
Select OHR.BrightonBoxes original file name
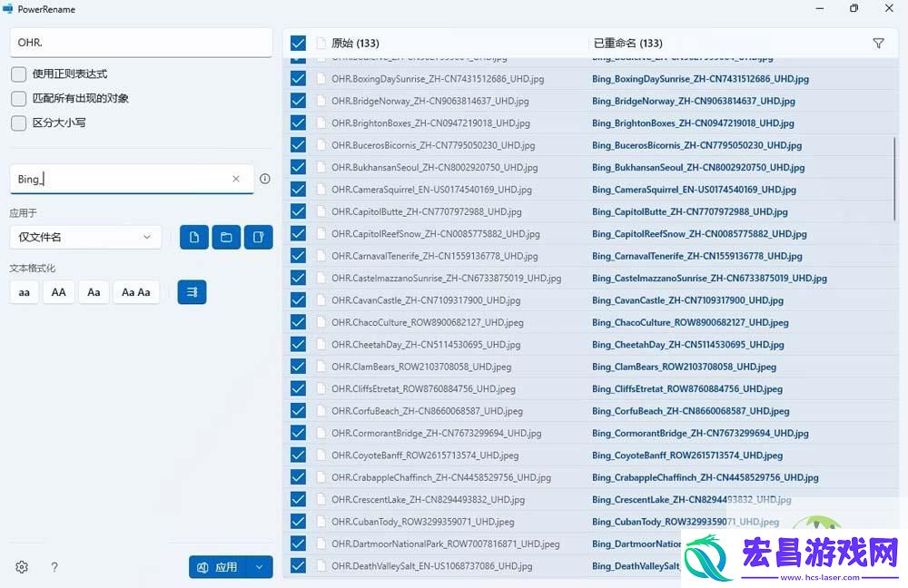(430, 123)
